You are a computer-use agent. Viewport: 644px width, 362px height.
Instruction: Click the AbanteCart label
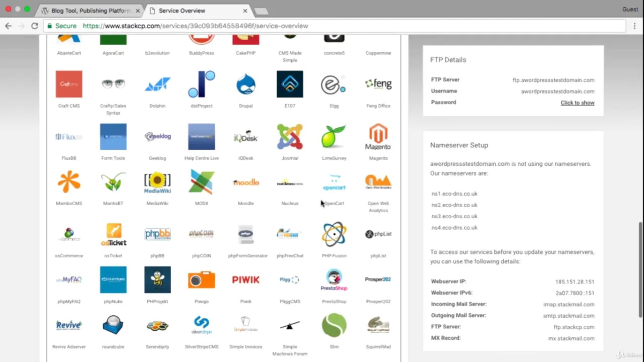click(x=69, y=53)
